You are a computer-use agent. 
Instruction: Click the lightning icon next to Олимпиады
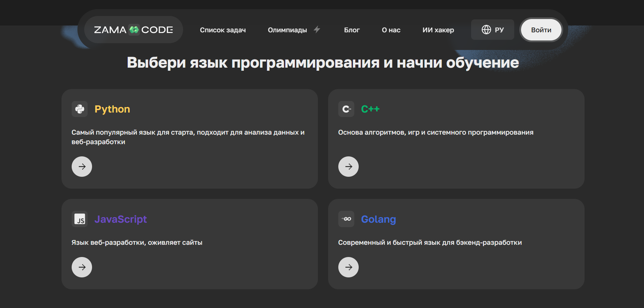point(317,30)
